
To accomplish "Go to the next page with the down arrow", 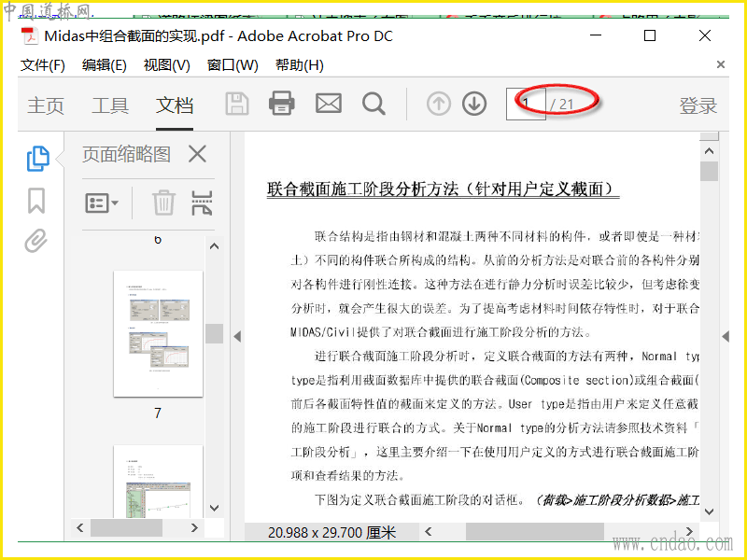I will pyautogui.click(x=474, y=104).
